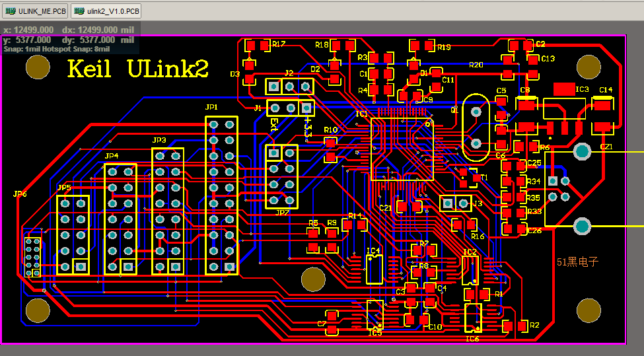The width and height of the screenshot is (644, 356).
Task: Click the JP6 connector label
Action: (x=20, y=194)
